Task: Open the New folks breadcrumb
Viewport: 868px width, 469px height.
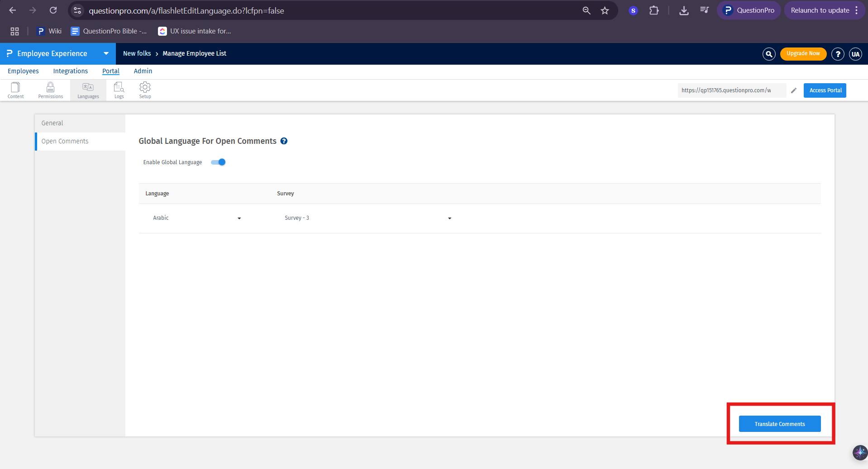Action: coord(137,53)
